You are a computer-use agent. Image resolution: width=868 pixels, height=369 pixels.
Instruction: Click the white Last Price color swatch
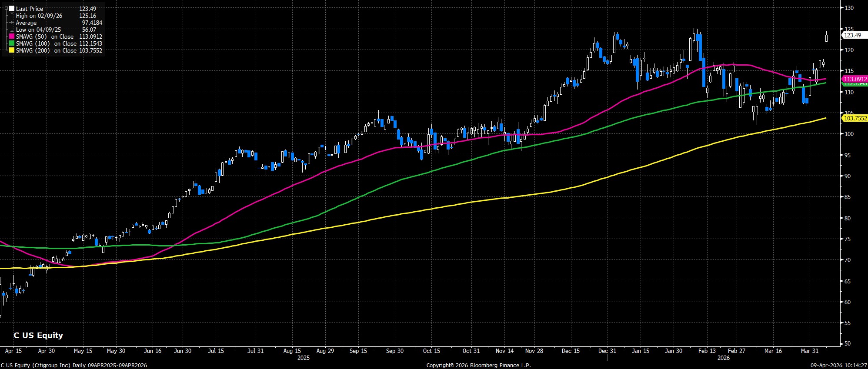click(x=12, y=9)
